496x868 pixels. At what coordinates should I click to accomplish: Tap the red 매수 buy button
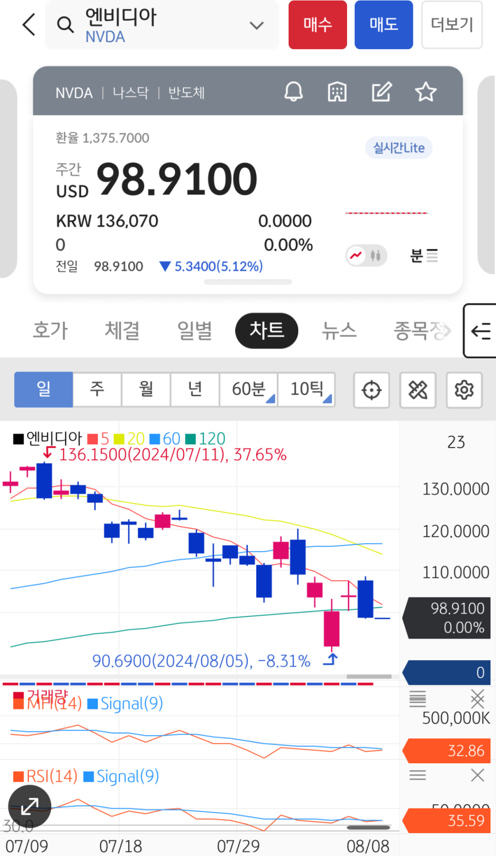318,25
